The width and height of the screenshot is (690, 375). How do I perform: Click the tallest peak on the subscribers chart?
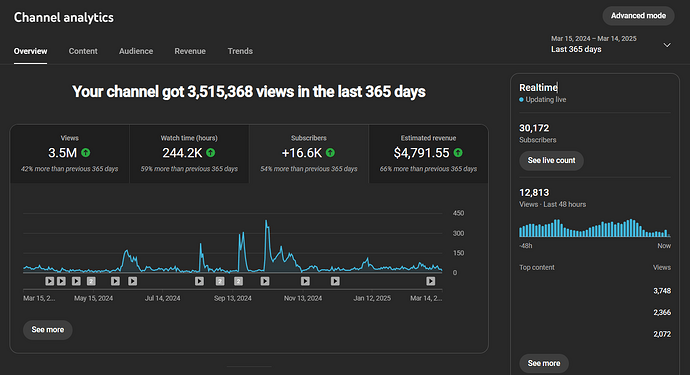266,221
